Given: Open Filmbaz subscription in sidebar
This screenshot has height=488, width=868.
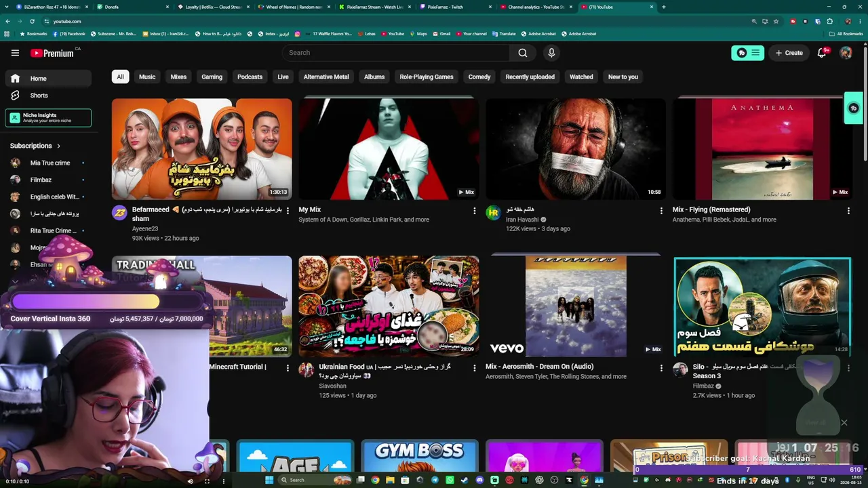Looking at the screenshot, I should coord(48,180).
